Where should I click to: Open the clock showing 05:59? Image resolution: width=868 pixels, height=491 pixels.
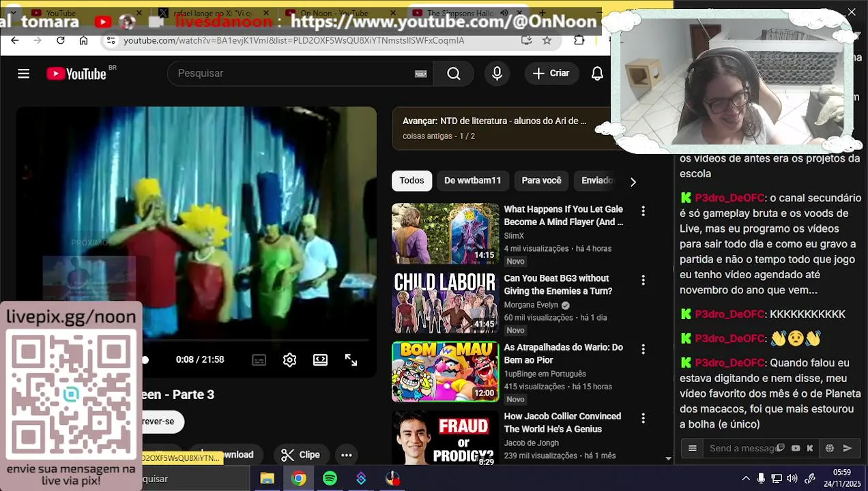[x=842, y=478]
